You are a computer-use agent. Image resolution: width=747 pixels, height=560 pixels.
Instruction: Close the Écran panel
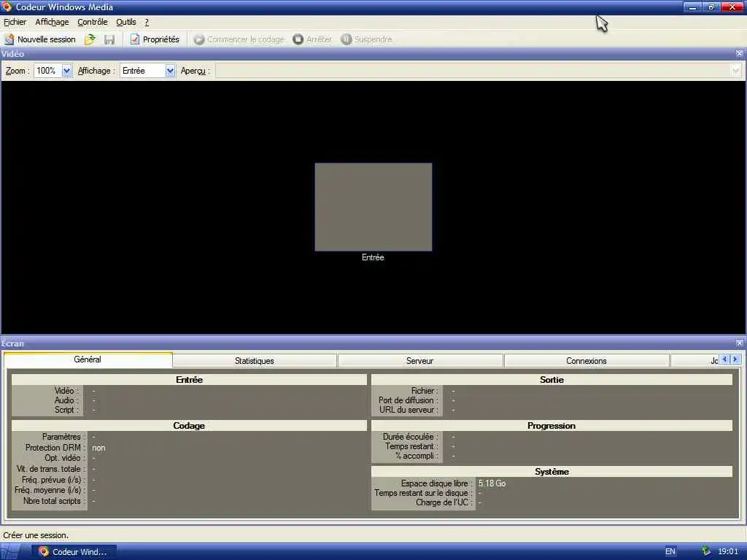pos(739,343)
